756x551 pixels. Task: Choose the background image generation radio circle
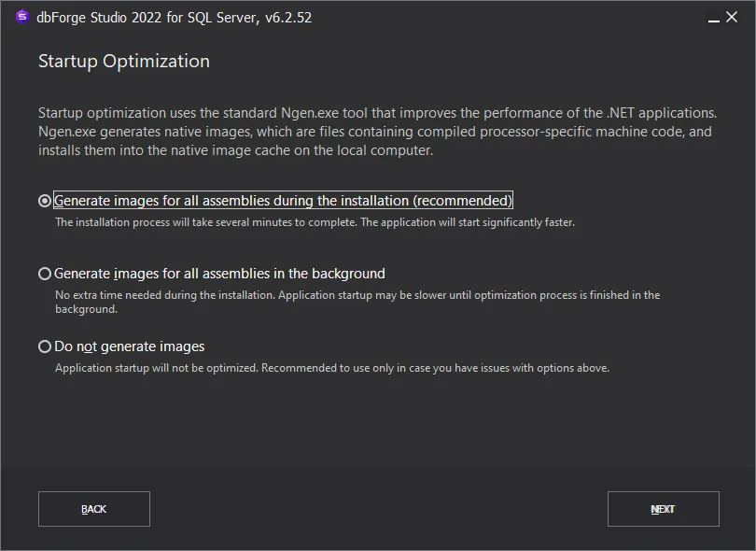(45, 274)
